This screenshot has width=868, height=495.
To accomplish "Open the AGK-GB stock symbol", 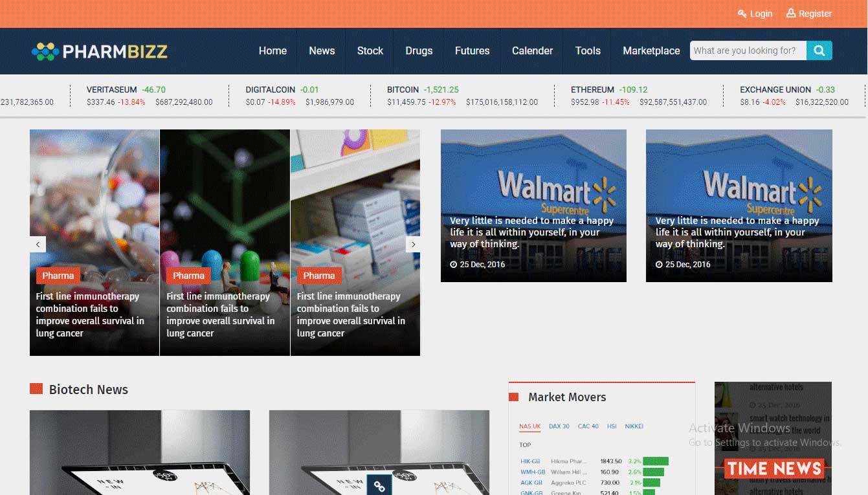I will pos(531,483).
